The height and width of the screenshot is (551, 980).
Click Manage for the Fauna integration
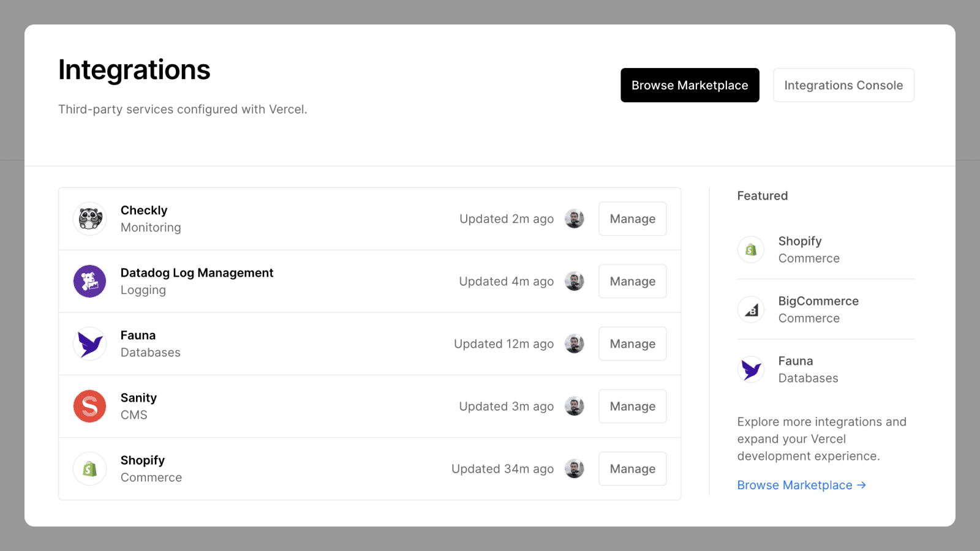(x=632, y=343)
